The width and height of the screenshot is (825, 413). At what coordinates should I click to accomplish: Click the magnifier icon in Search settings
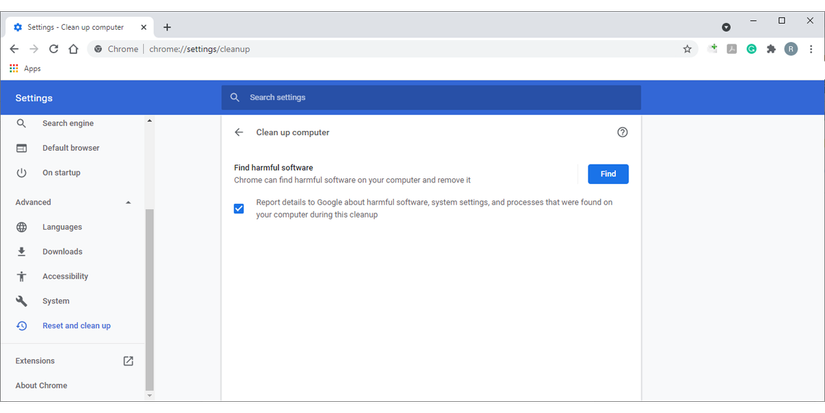pos(235,97)
